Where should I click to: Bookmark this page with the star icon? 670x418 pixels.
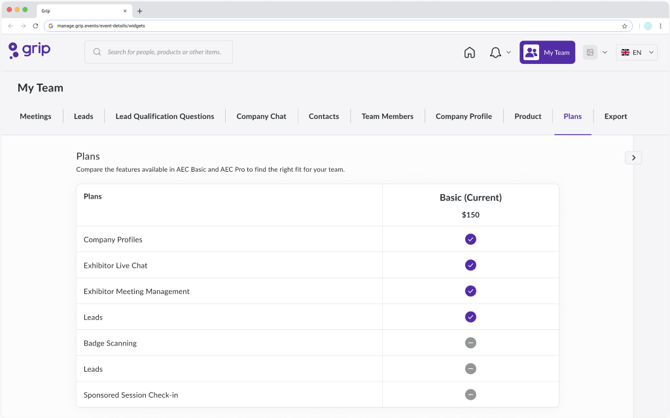pos(625,26)
